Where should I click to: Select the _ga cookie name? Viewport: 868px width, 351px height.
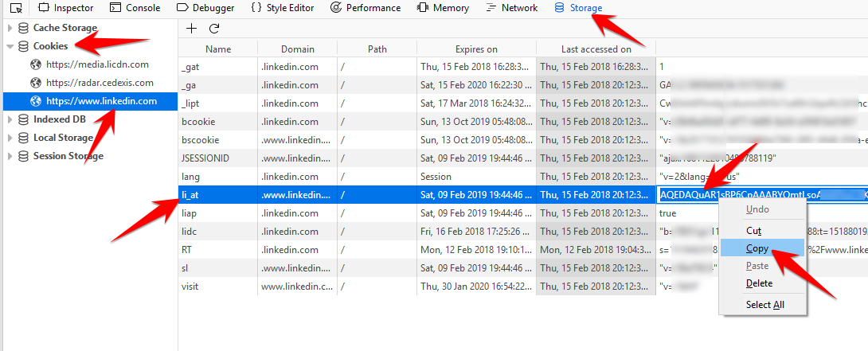coord(188,85)
